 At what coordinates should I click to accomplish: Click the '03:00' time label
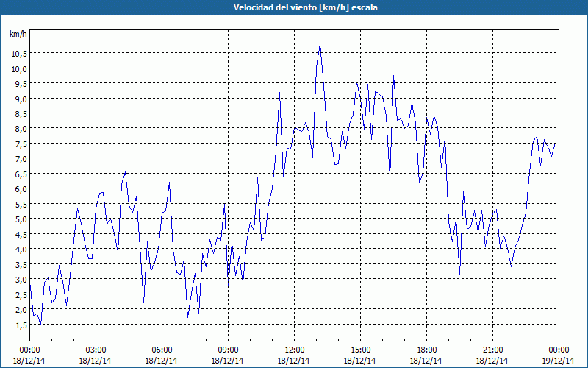point(96,350)
